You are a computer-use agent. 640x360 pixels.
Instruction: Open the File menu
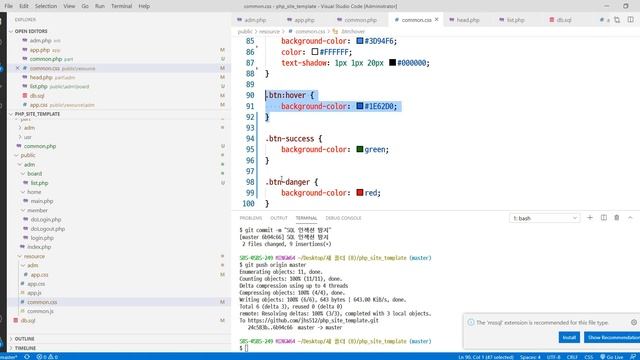point(9,6)
